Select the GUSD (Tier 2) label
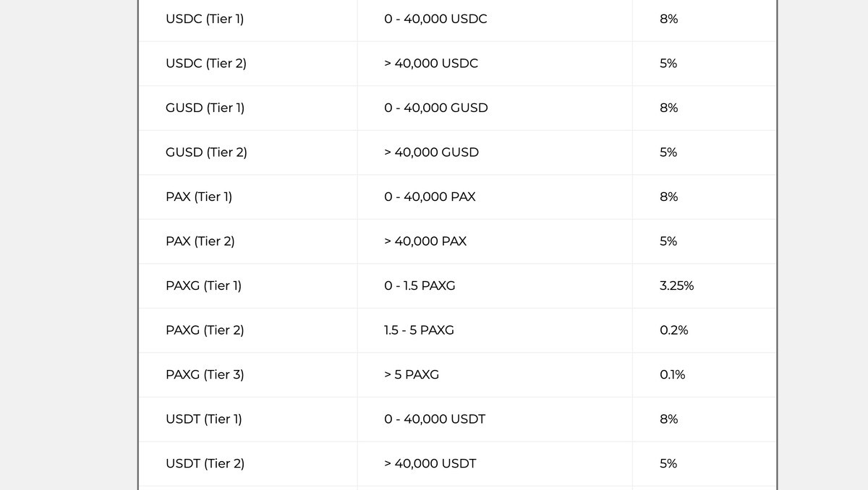The height and width of the screenshot is (490, 868). (206, 152)
